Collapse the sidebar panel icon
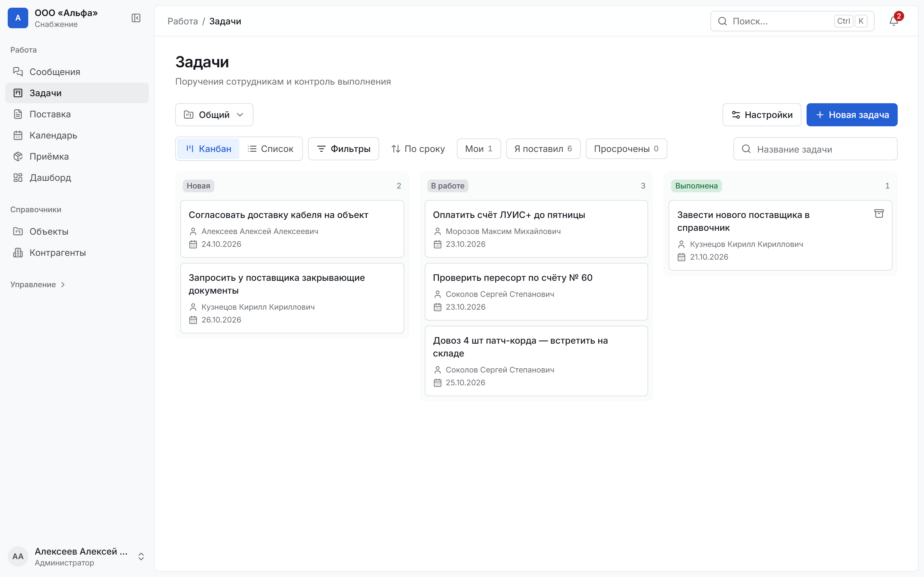 pos(136,18)
